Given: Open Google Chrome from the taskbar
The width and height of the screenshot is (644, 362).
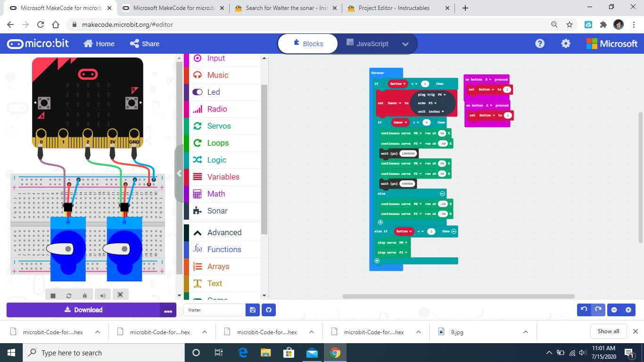Looking at the screenshot, I should (335, 353).
